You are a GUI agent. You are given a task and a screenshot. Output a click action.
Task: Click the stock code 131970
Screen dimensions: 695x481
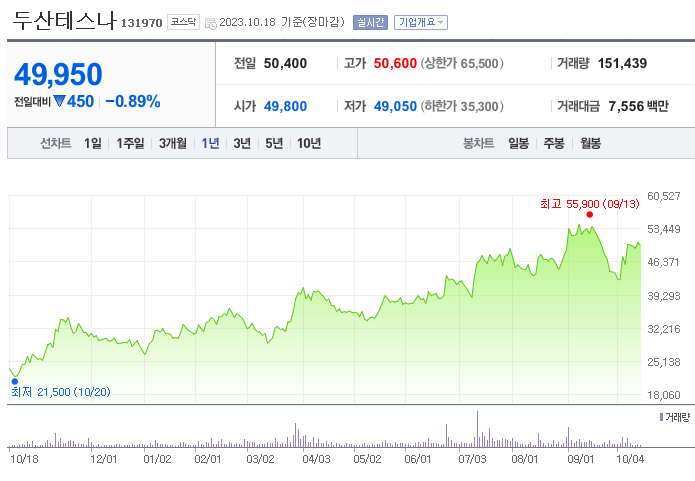click(x=141, y=23)
